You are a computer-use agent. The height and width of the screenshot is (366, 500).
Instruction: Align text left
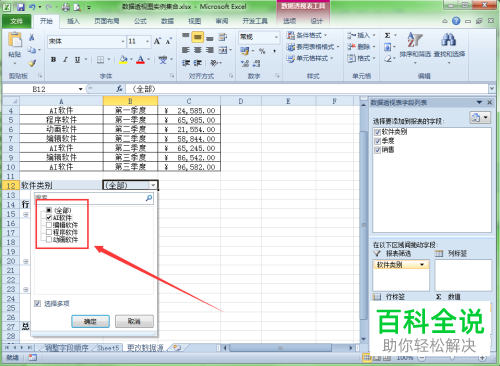click(x=186, y=50)
